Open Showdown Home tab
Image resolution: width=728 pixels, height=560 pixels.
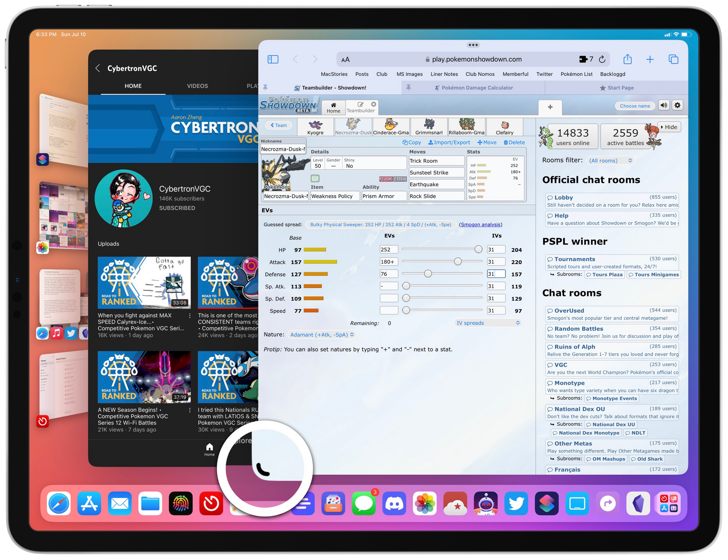333,107
